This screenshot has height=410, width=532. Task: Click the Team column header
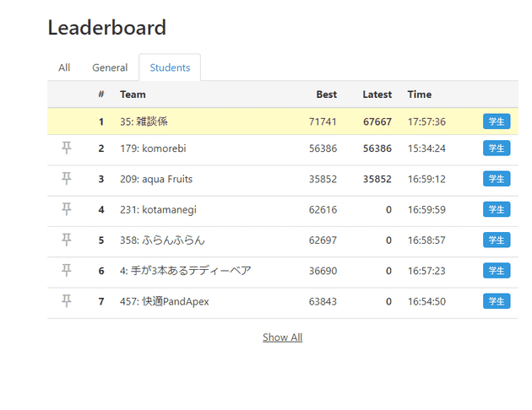pos(133,94)
